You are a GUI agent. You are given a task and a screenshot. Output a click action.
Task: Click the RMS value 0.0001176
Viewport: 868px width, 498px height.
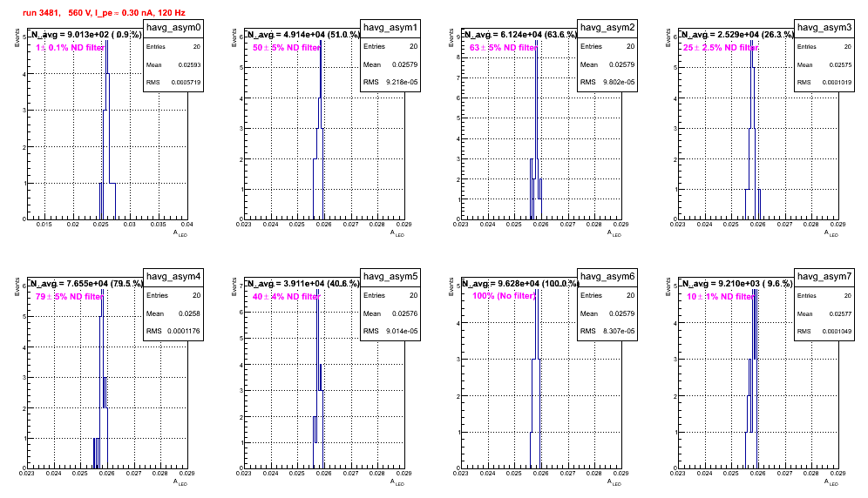(184, 331)
